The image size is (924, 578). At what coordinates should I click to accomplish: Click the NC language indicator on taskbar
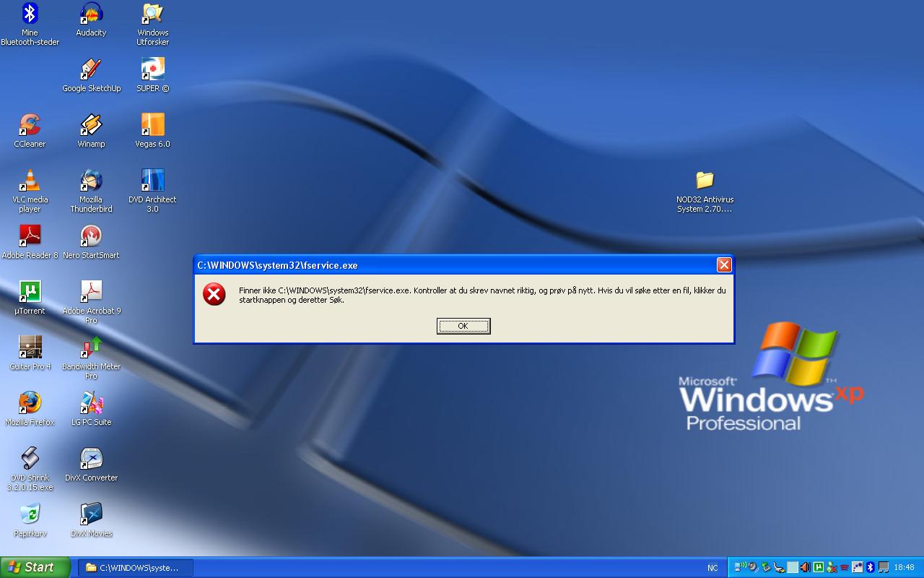(712, 568)
